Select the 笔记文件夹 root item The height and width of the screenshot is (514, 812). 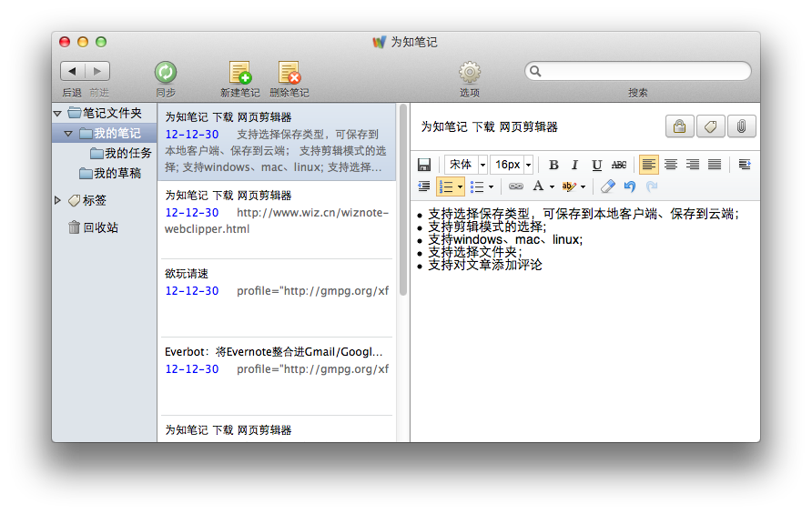click(105, 113)
